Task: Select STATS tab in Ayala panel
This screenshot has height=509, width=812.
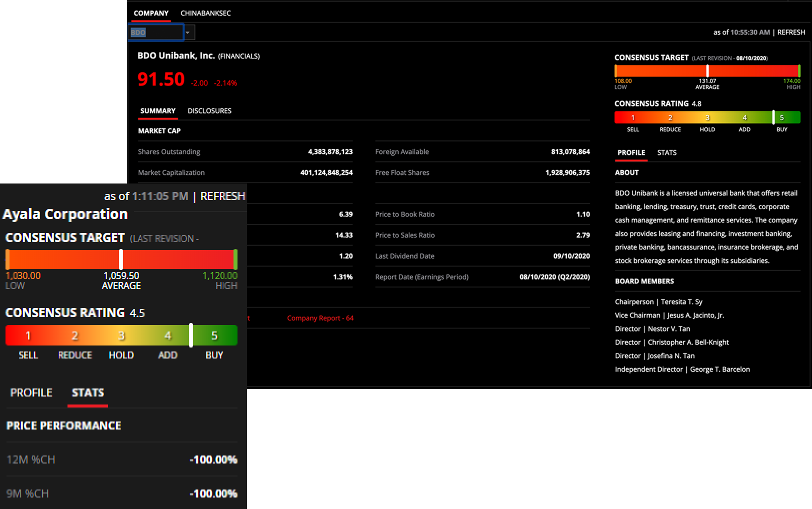Action: pyautogui.click(x=88, y=392)
